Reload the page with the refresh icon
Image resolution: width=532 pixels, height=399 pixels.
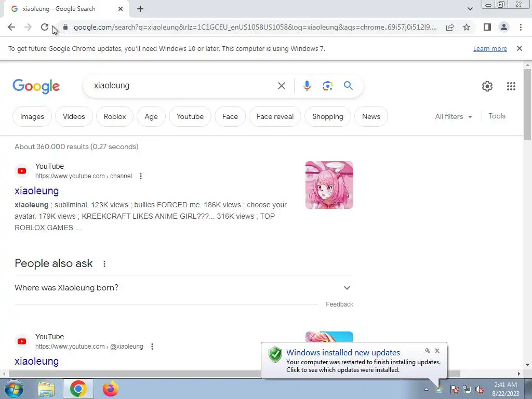[x=45, y=27]
